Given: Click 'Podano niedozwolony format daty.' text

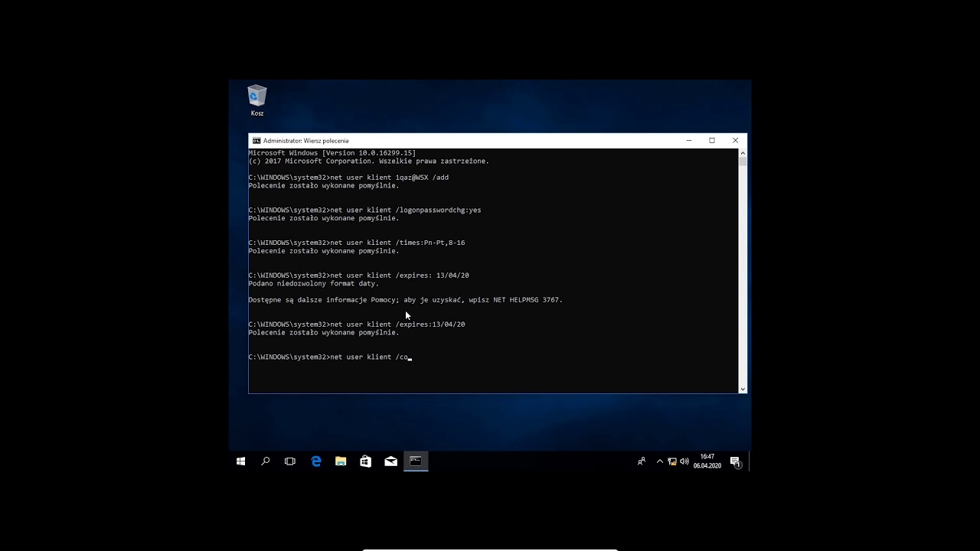Looking at the screenshot, I should tap(313, 284).
